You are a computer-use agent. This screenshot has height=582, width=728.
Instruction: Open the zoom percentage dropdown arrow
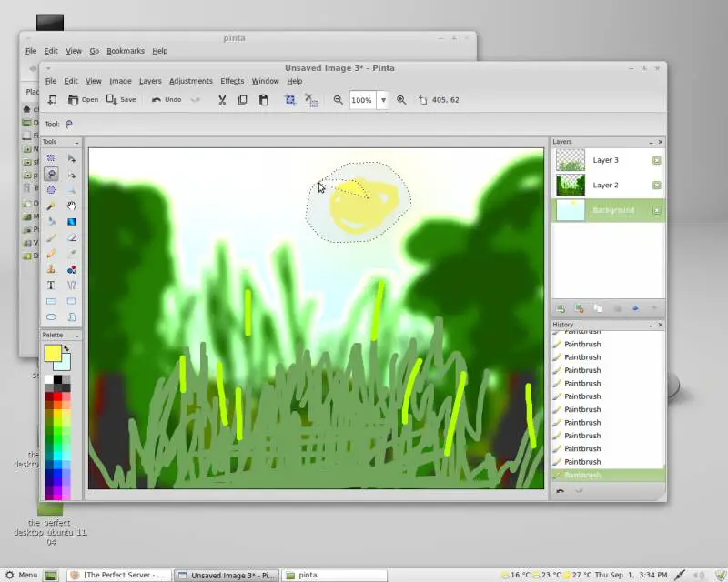[383, 100]
